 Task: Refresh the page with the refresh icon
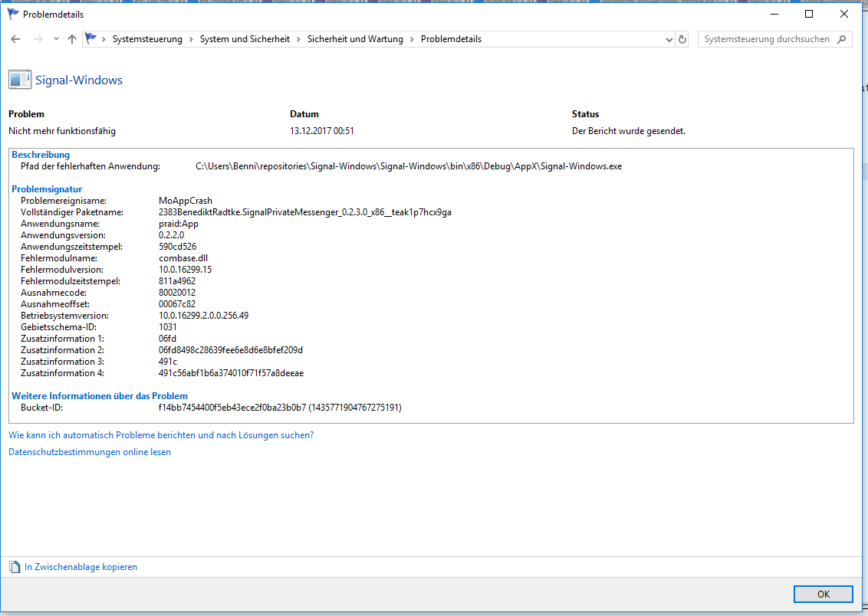point(682,39)
